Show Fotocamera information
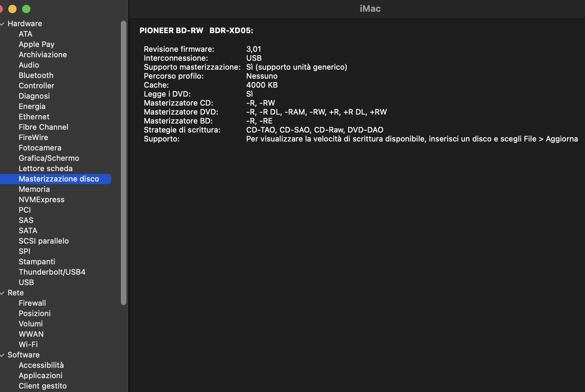 [40, 148]
